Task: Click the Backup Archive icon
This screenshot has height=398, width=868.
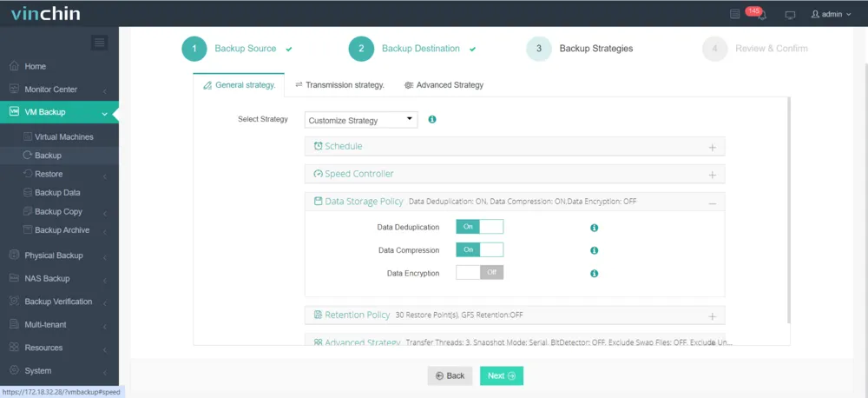Action: pyautogui.click(x=28, y=230)
